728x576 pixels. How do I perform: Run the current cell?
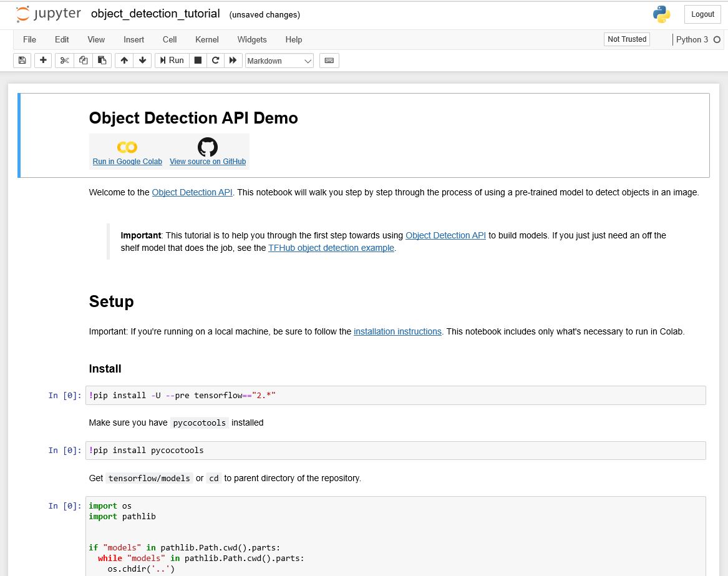pos(172,61)
